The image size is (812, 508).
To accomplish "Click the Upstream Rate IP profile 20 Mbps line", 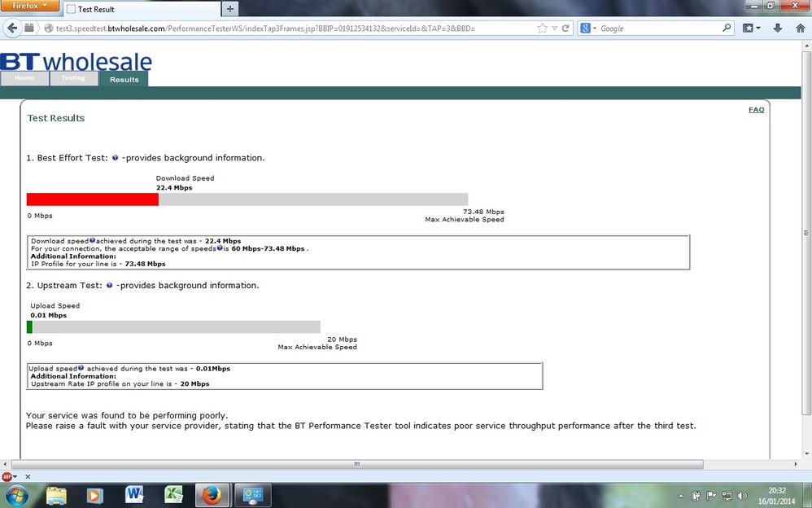I will tap(120, 384).
